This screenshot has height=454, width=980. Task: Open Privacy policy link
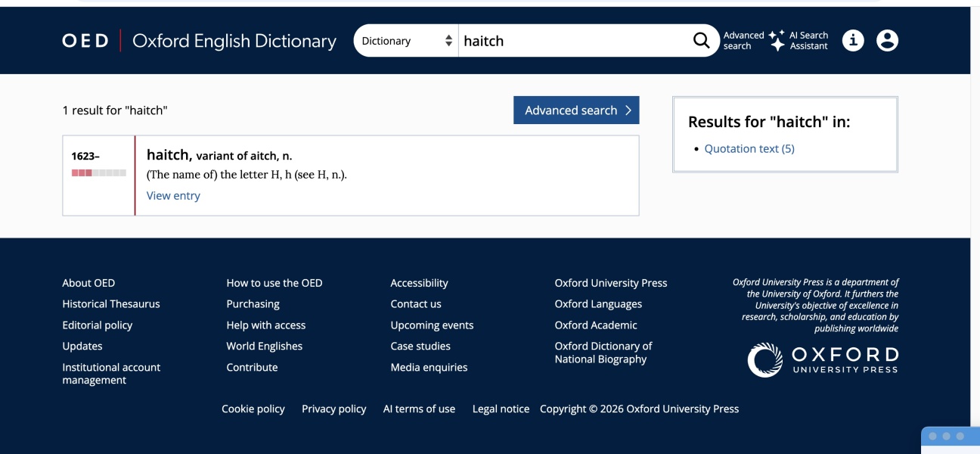tap(334, 409)
